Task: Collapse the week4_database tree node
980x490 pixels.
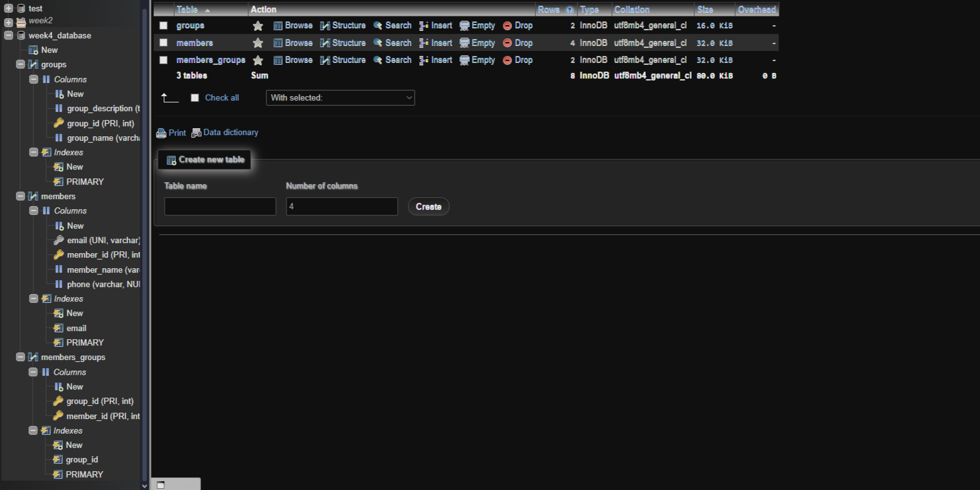Action: [x=9, y=36]
